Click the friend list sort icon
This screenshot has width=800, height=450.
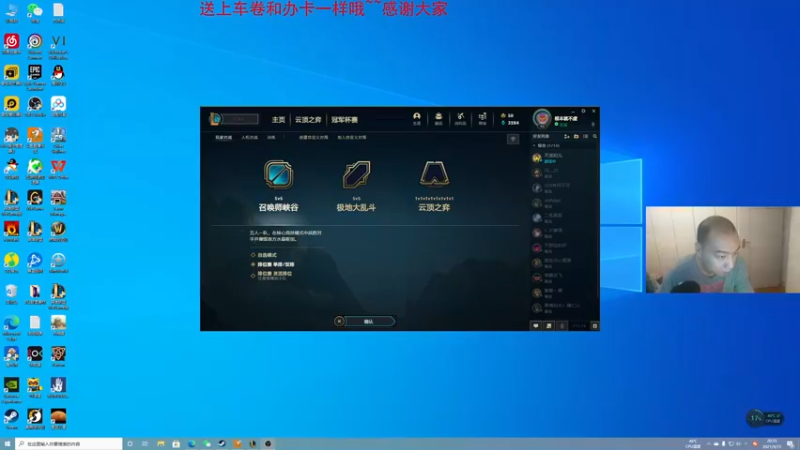point(585,136)
